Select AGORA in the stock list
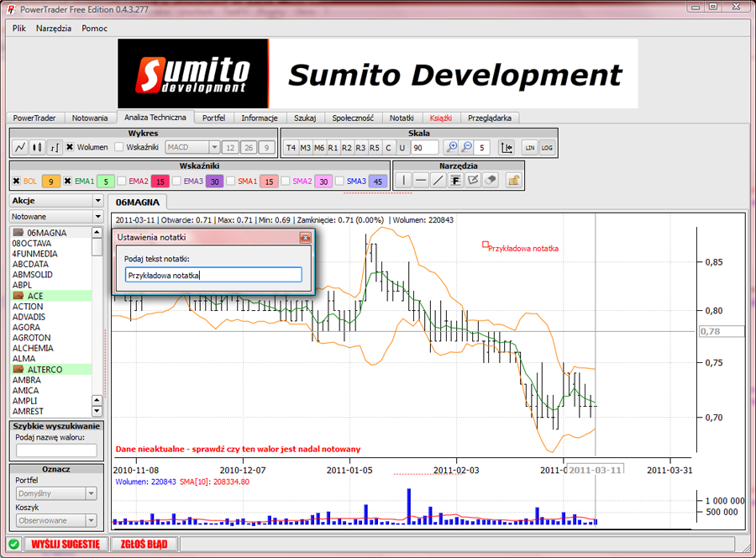The height and width of the screenshot is (558, 756). (27, 327)
